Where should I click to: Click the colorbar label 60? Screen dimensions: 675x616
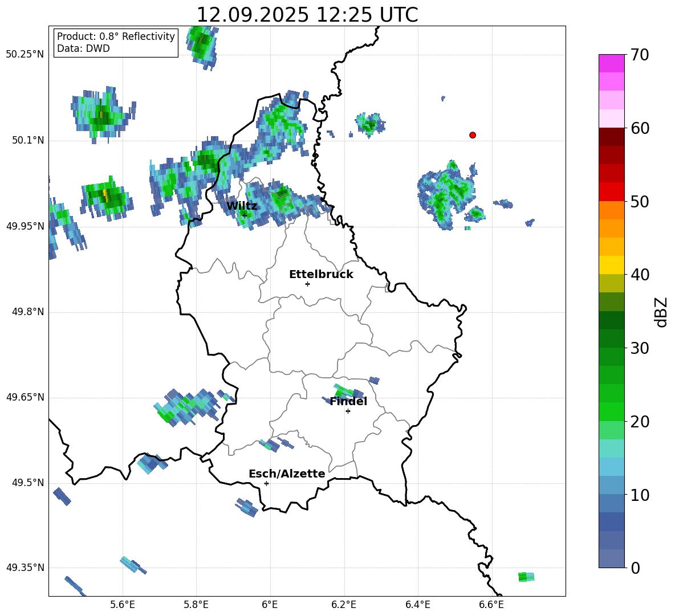640,128
